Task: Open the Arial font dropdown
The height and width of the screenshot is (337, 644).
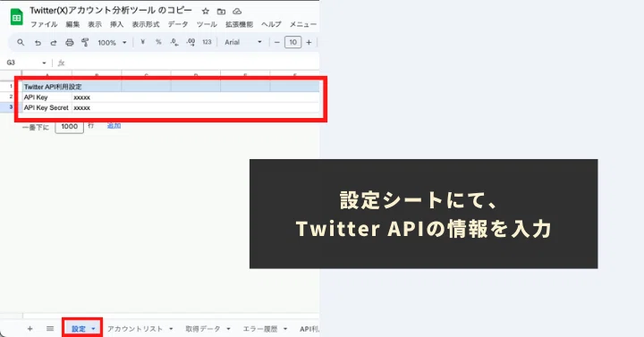Action: (243, 42)
